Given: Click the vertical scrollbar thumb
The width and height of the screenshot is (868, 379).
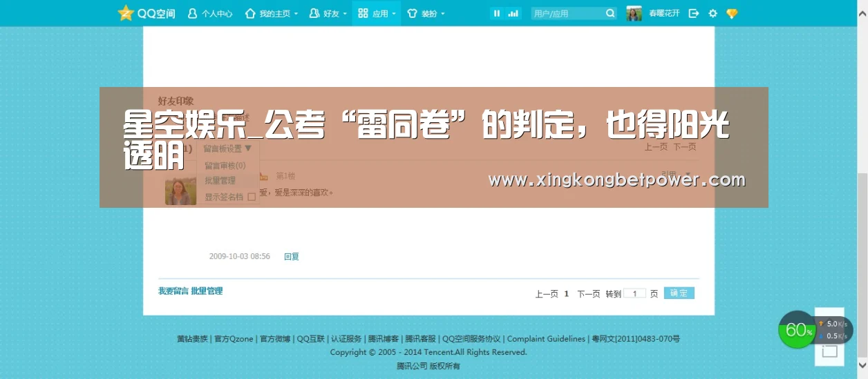Looking at the screenshot, I should (862, 266).
